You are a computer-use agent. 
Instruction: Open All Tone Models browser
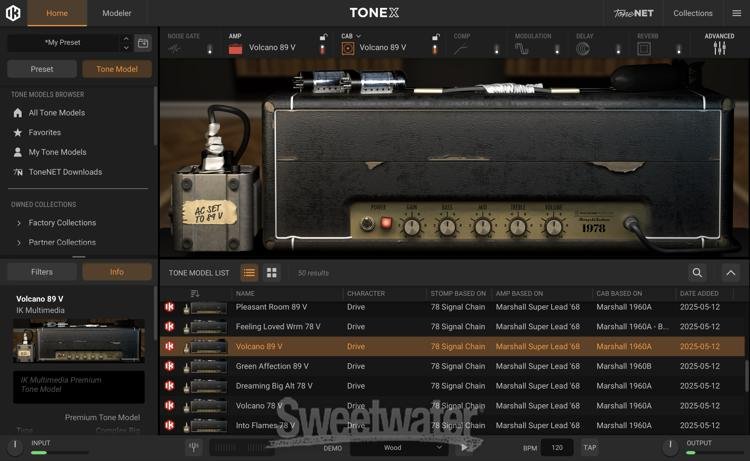[x=56, y=113]
